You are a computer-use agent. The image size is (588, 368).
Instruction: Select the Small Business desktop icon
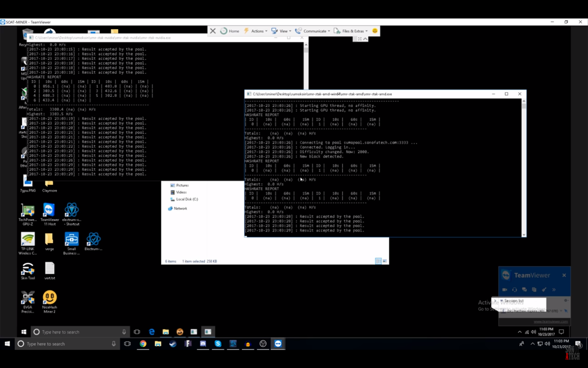tap(71, 243)
